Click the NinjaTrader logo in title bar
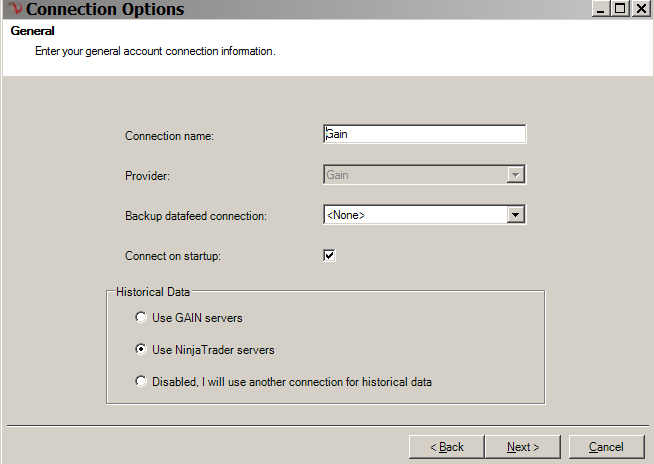The width and height of the screenshot is (654, 464). [x=14, y=9]
